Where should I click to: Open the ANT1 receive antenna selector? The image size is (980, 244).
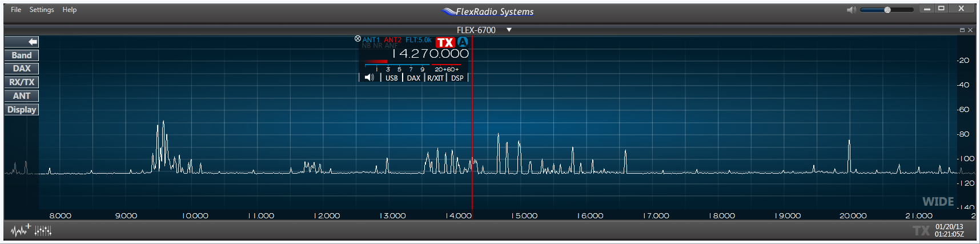tap(371, 40)
